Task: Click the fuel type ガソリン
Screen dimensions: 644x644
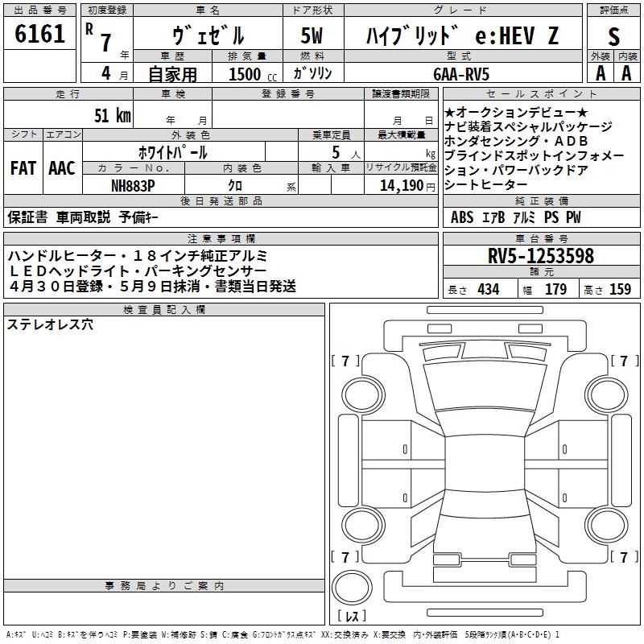Action: [x=312, y=73]
